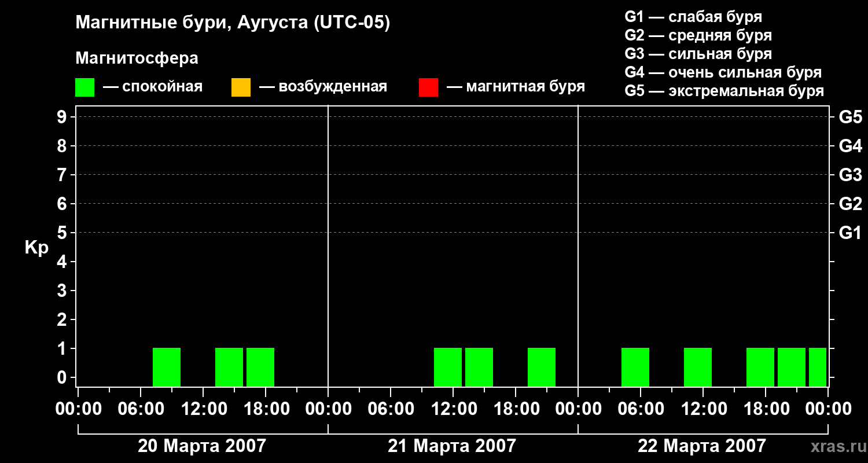This screenshot has height=463, width=868.
Task: Click the green 'спокойная' legend swatch
Action: (x=84, y=87)
